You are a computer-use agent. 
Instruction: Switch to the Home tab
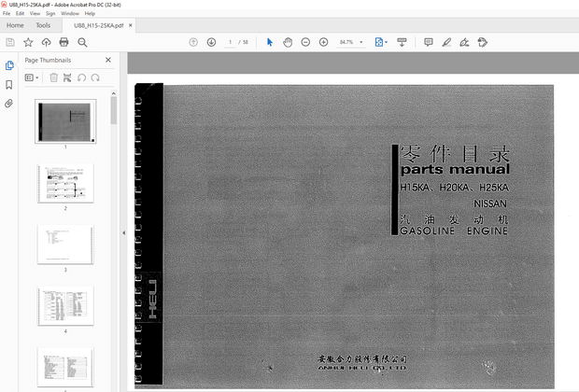pos(15,25)
